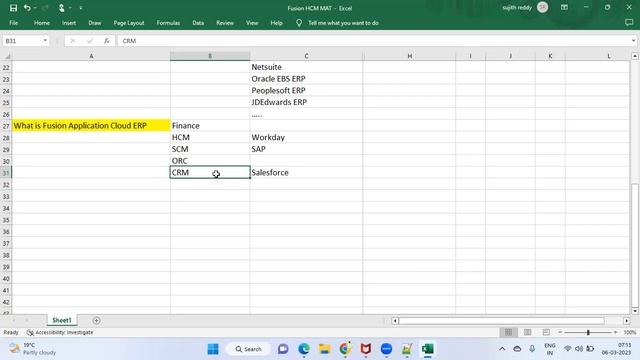The width and height of the screenshot is (640, 360).
Task: Click the cell containing Salesforce
Action: tap(306, 172)
